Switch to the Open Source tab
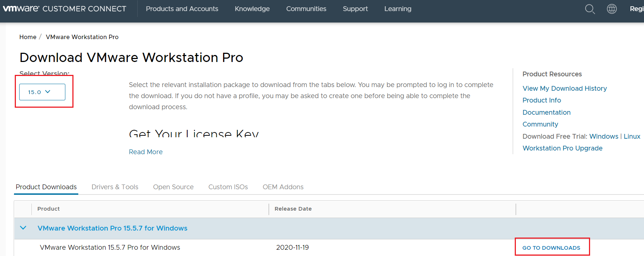644x256 pixels. click(173, 187)
